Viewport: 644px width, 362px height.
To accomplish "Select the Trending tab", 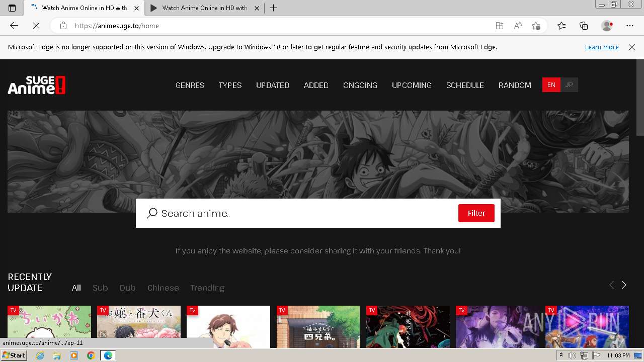I will (207, 288).
